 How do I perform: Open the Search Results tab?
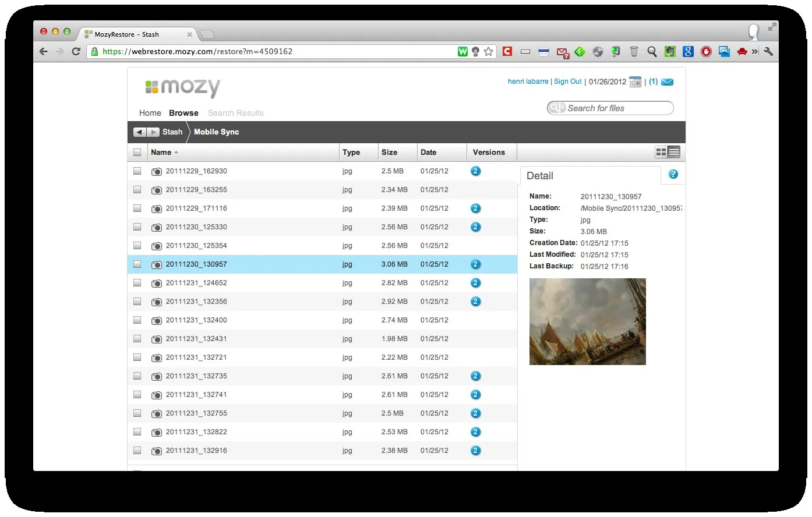(x=236, y=113)
